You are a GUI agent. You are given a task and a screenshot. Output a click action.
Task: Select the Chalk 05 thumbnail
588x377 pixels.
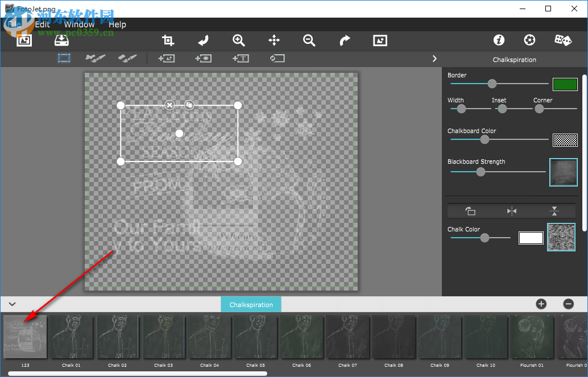click(255, 337)
